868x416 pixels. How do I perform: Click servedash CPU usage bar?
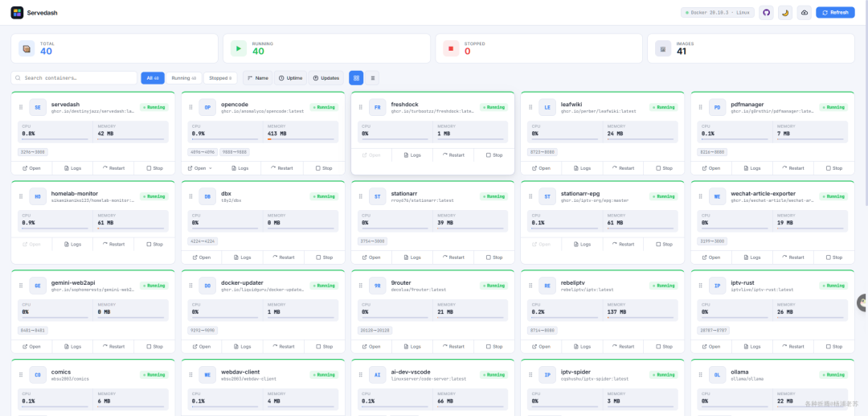click(55, 138)
